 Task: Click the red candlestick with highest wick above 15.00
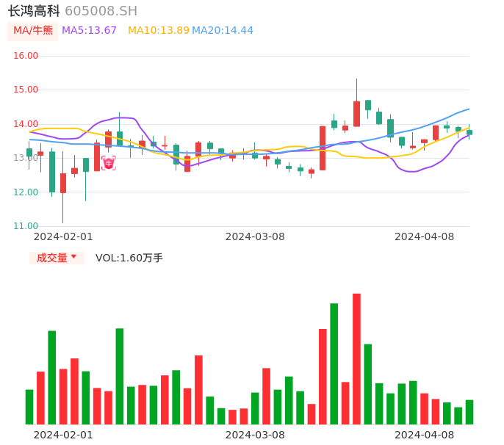356,113
